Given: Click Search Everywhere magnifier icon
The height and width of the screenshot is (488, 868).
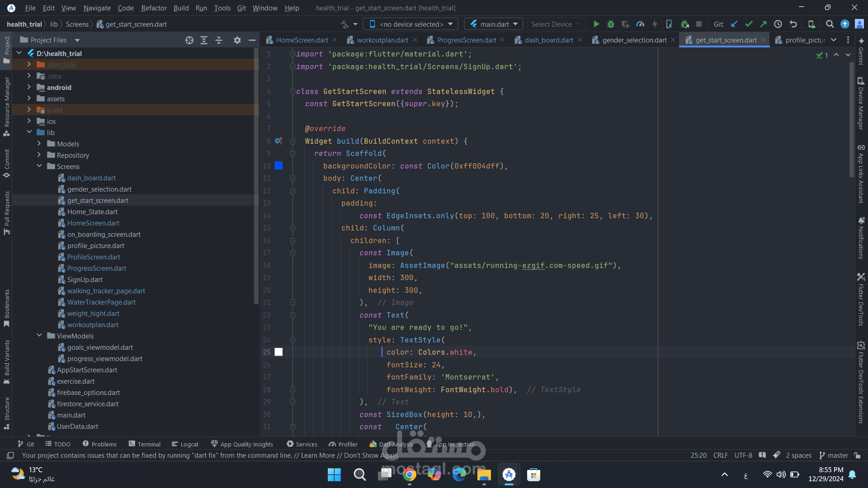Looking at the screenshot, I should pyautogui.click(x=830, y=24).
